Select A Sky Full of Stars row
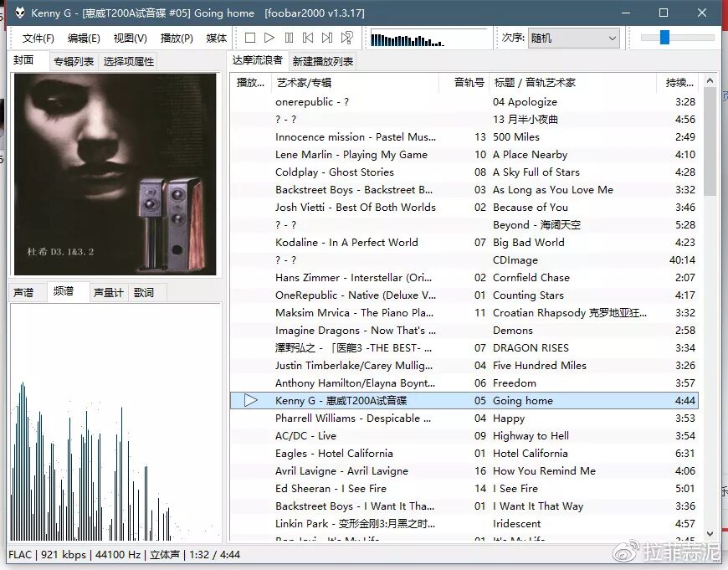This screenshot has height=570, width=728. 464,172
